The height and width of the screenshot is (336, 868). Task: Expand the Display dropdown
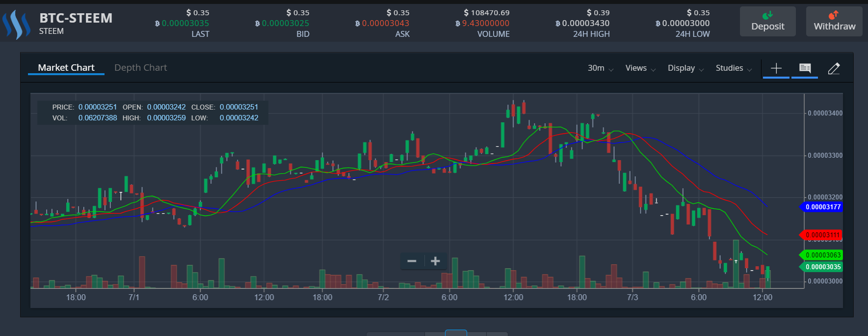click(685, 68)
